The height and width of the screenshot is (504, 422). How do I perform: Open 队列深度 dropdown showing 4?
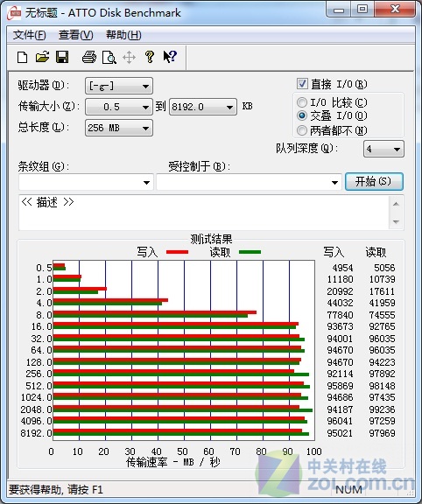(383, 149)
